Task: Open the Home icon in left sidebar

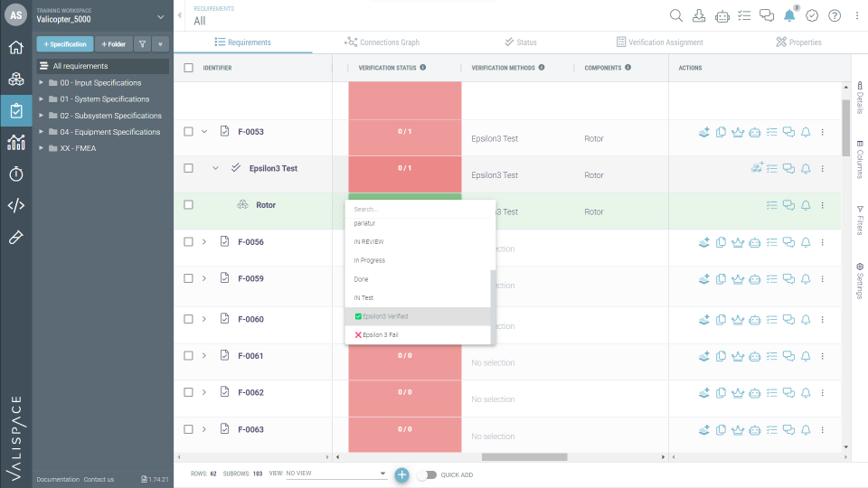Action: click(16, 48)
